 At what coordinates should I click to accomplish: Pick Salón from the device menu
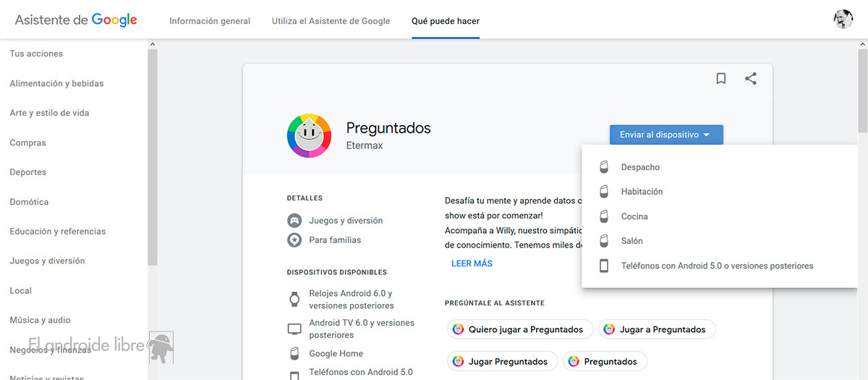click(631, 241)
